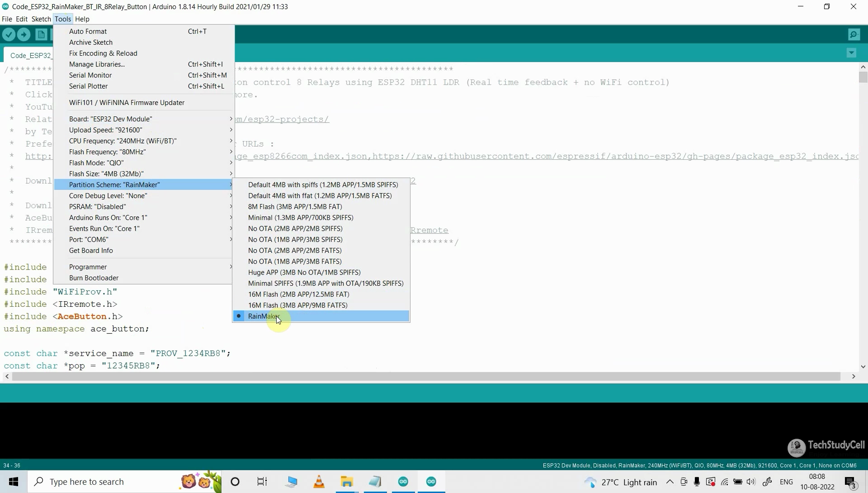868x493 pixels.
Task: Click the New Sketch icon
Action: [41, 34]
